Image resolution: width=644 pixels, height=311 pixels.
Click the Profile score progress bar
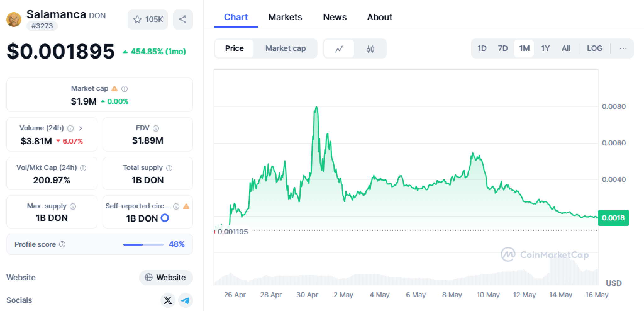(143, 244)
